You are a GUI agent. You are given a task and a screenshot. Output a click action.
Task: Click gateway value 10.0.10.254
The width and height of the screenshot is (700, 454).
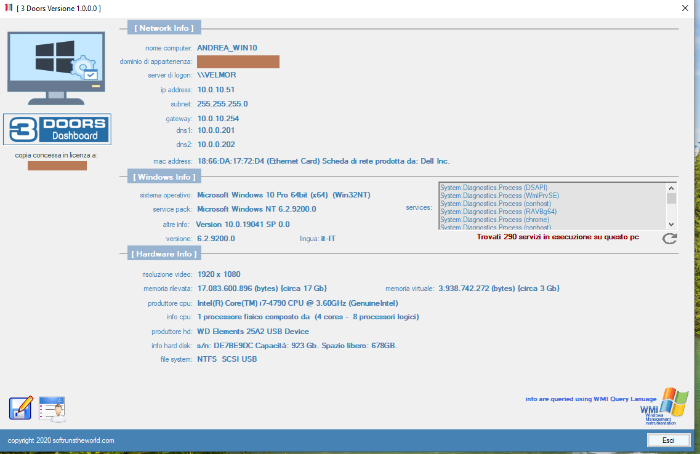point(218,118)
